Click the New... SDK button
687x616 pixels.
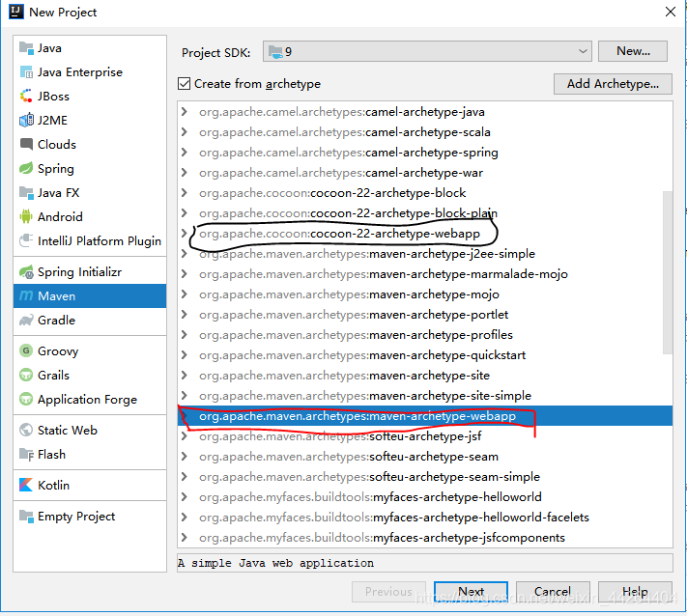633,51
